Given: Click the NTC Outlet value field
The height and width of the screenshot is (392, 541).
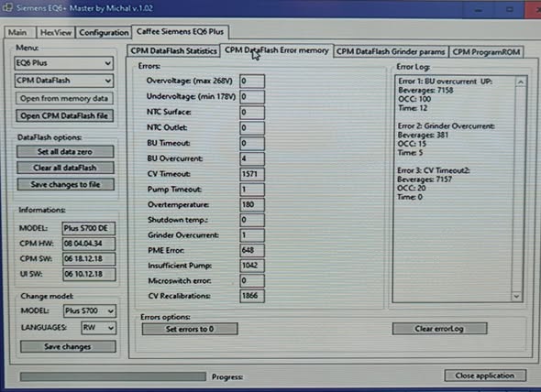Looking at the screenshot, I should click(252, 128).
